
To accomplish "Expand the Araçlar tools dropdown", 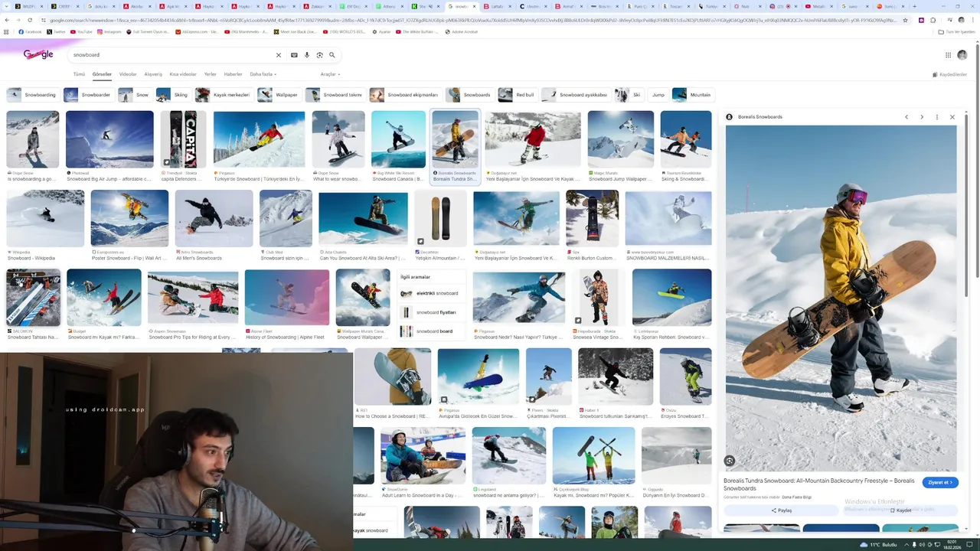I will [x=330, y=74].
